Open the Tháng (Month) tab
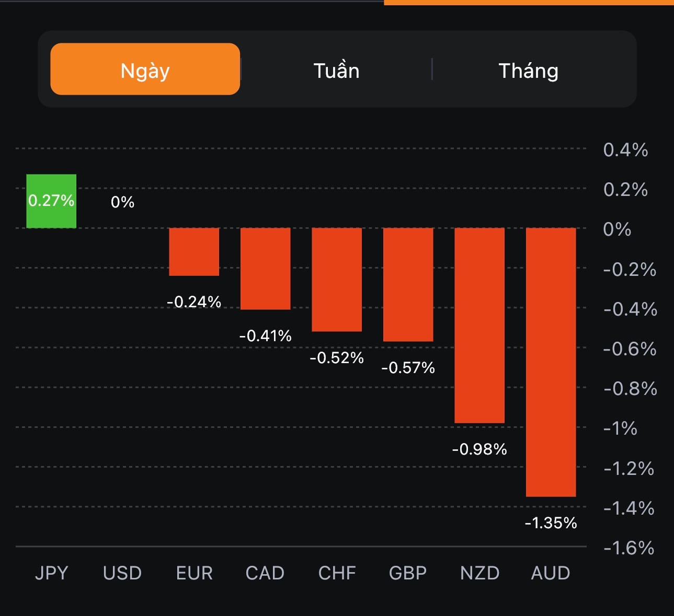The width and height of the screenshot is (674, 616). coord(528,71)
